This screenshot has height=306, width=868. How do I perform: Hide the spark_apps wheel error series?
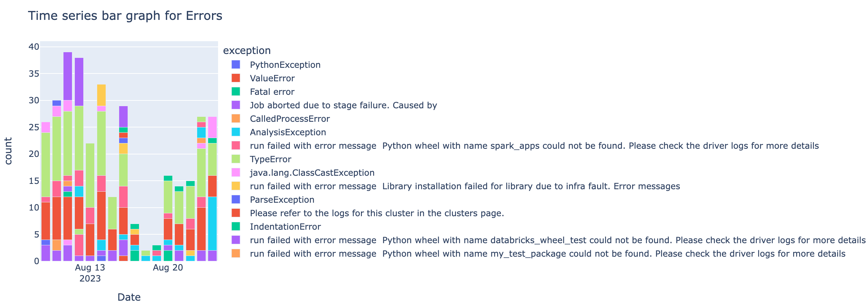click(534, 146)
